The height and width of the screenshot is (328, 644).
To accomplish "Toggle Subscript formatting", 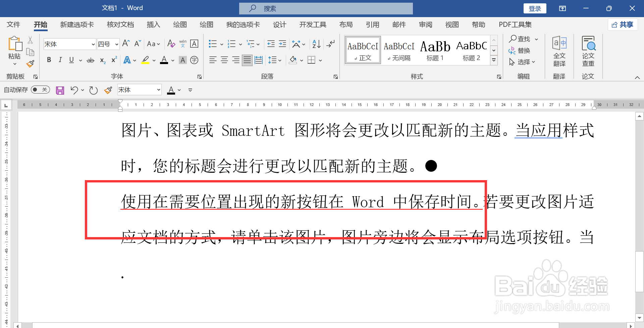I will click(x=103, y=60).
